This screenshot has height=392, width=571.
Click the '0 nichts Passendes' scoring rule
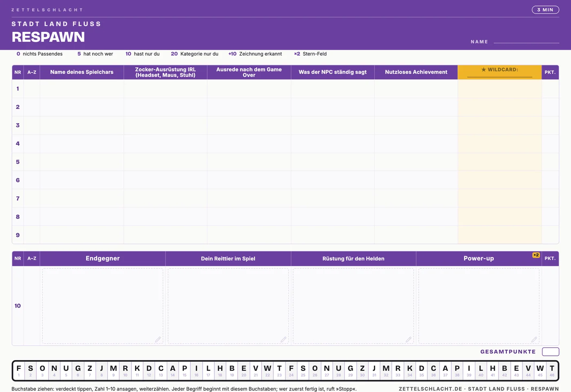[40, 54]
